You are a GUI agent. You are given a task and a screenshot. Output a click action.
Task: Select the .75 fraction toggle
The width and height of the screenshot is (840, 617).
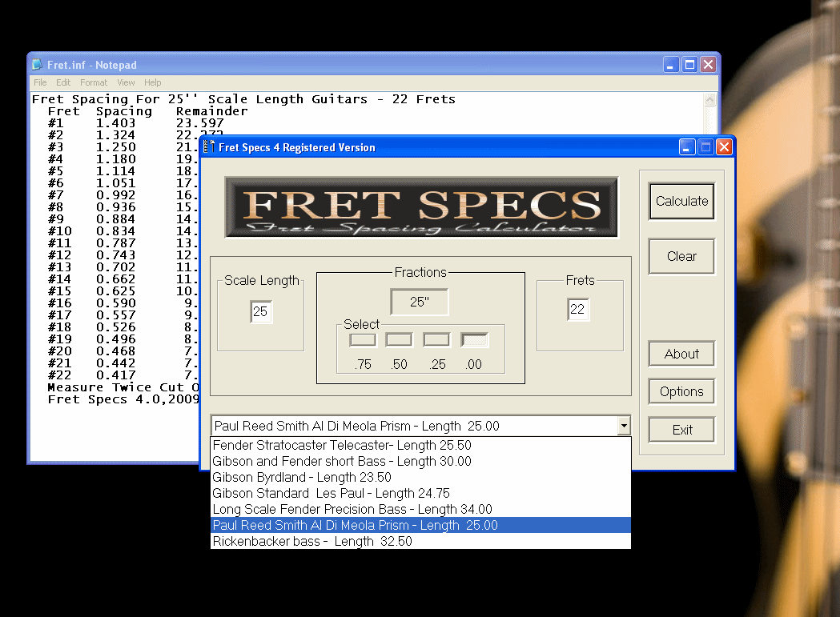[x=363, y=340]
